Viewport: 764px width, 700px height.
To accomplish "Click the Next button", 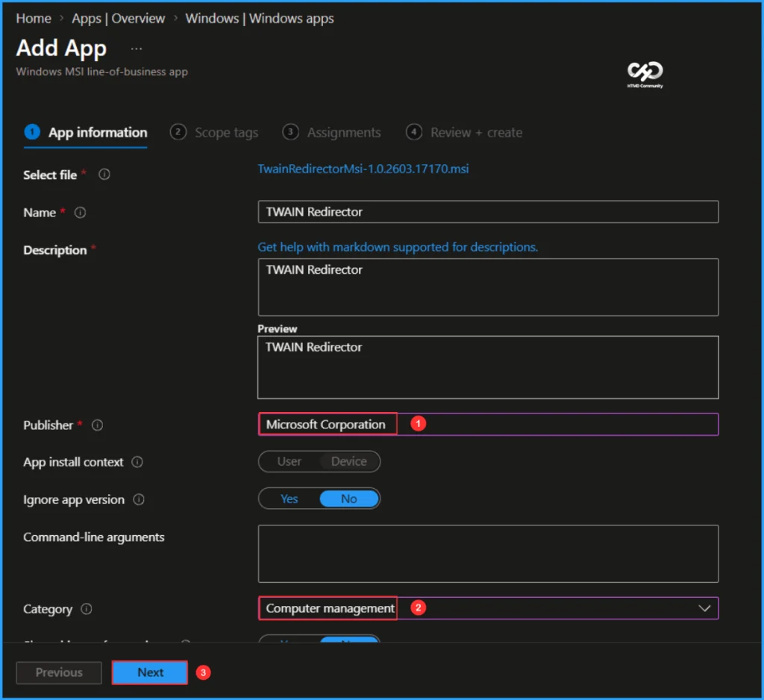I will [150, 672].
